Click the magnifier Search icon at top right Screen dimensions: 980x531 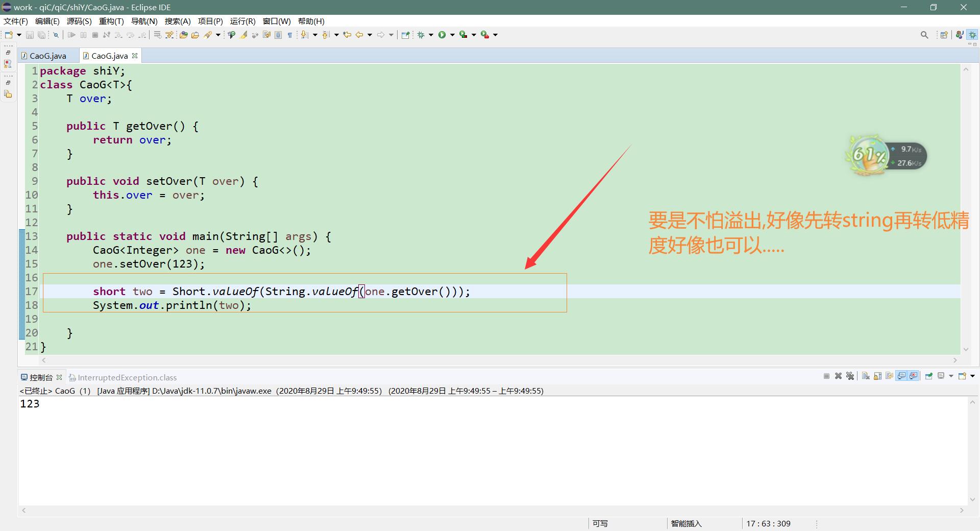pyautogui.click(x=924, y=35)
